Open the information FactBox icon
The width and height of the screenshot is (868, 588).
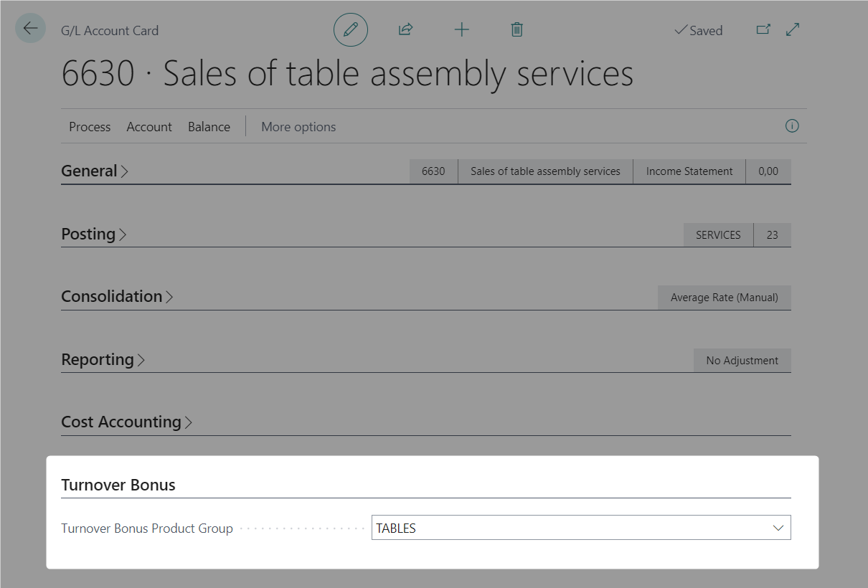point(792,126)
